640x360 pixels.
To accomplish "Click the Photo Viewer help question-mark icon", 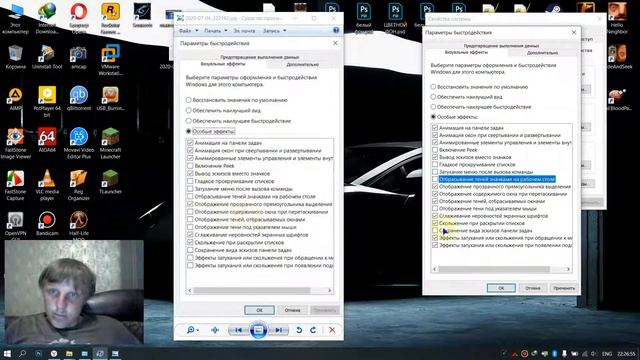I will tap(336, 30).
